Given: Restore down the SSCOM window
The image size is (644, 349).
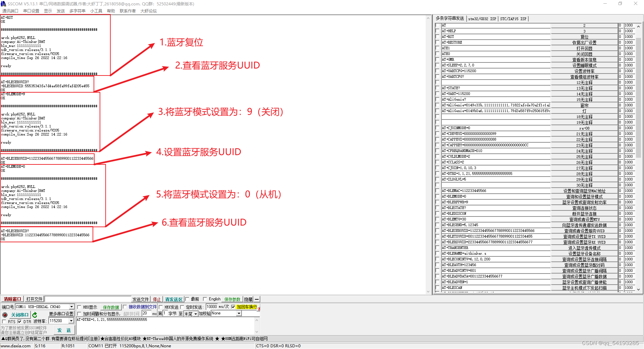Looking at the screenshot, I should (620, 4).
